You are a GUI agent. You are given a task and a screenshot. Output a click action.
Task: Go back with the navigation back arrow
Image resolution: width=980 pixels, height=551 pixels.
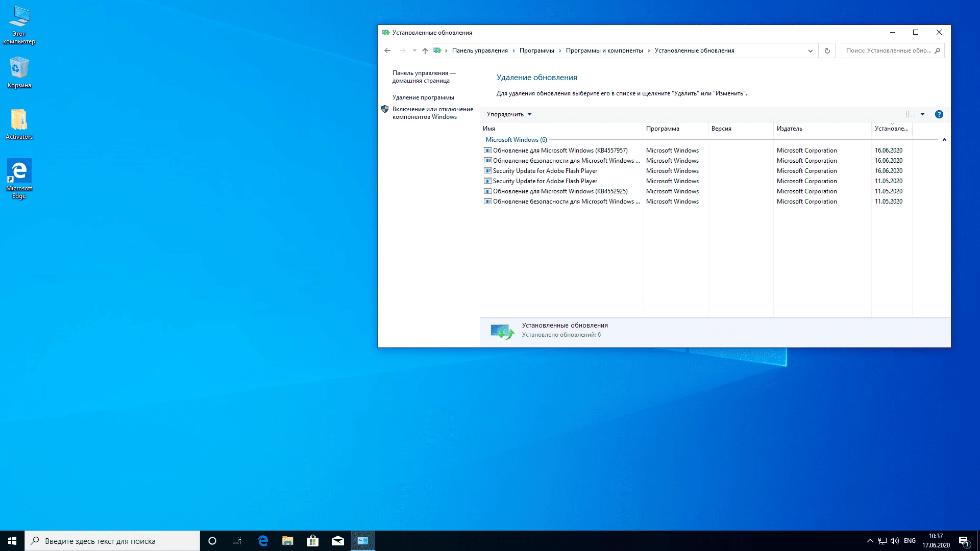coord(387,51)
